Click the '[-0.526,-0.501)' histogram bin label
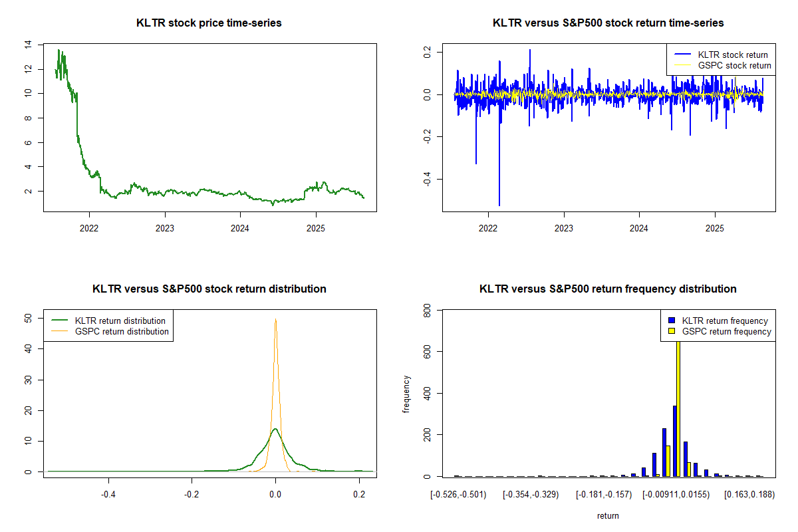 [x=458, y=495]
